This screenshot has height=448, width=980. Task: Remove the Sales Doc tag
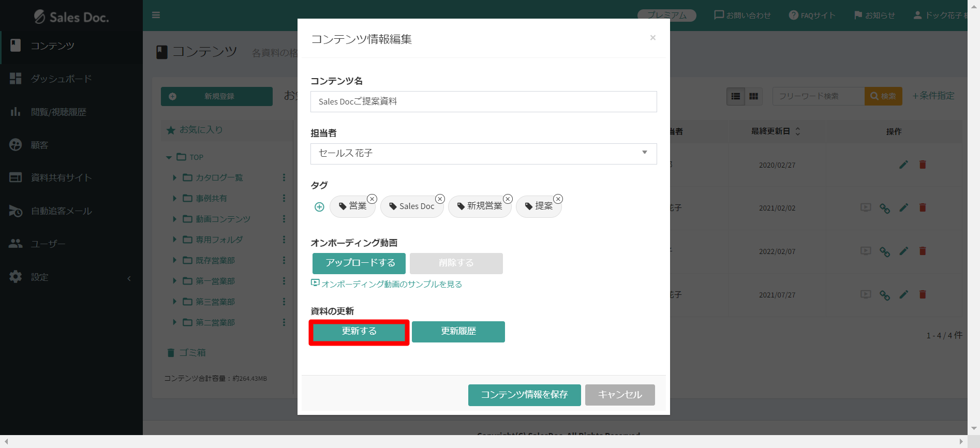pos(440,199)
